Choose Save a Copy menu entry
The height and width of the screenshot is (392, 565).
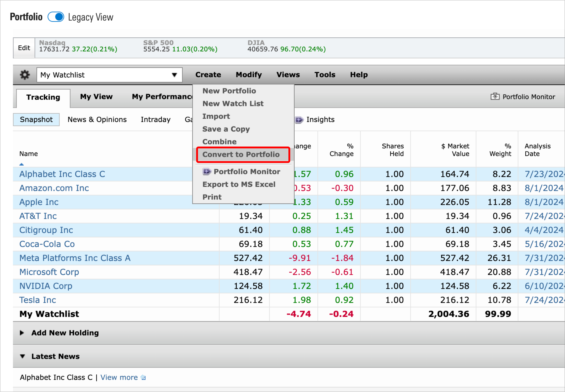coord(226,129)
